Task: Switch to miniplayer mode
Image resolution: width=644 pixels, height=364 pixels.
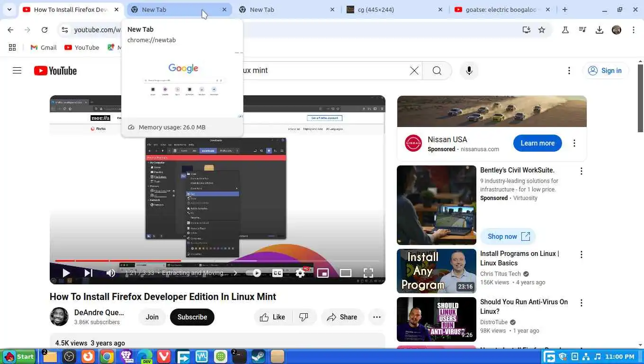Action: coord(323,273)
